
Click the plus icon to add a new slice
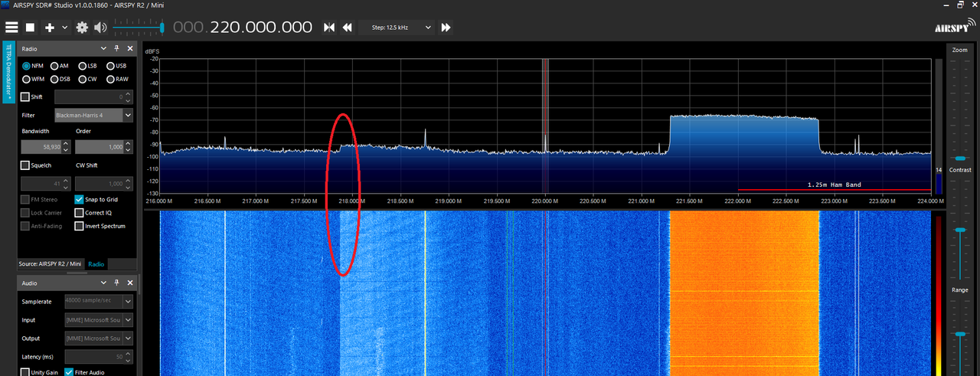point(50,28)
